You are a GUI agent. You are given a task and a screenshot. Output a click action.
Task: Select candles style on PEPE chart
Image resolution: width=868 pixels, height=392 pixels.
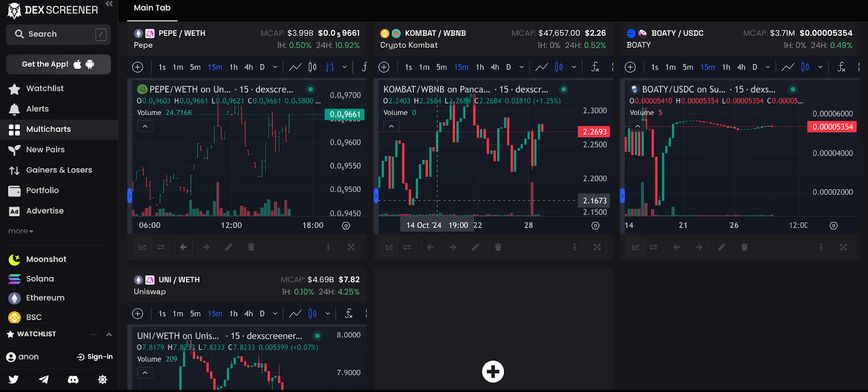point(312,67)
